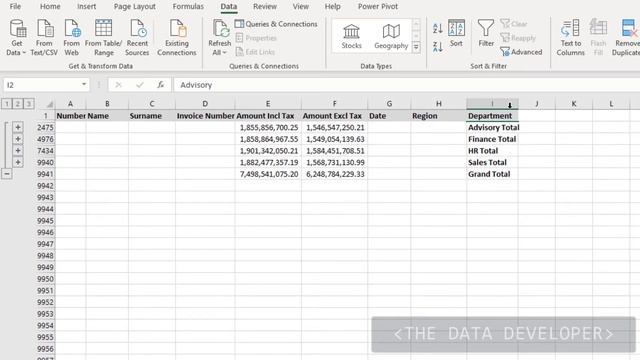Click Remove Duplicates
Viewport: 640px width, 360px height.
tap(626, 38)
